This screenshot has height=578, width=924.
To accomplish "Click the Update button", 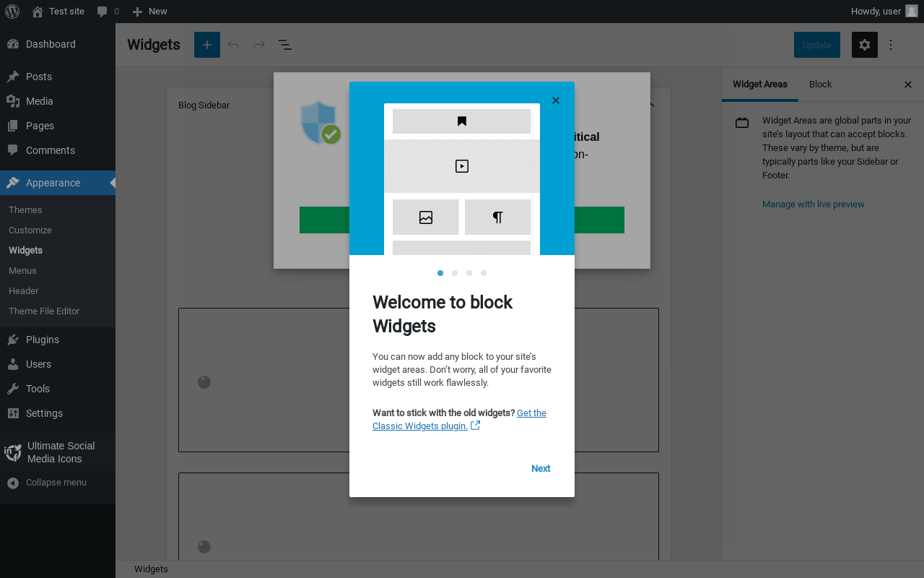I will [817, 45].
